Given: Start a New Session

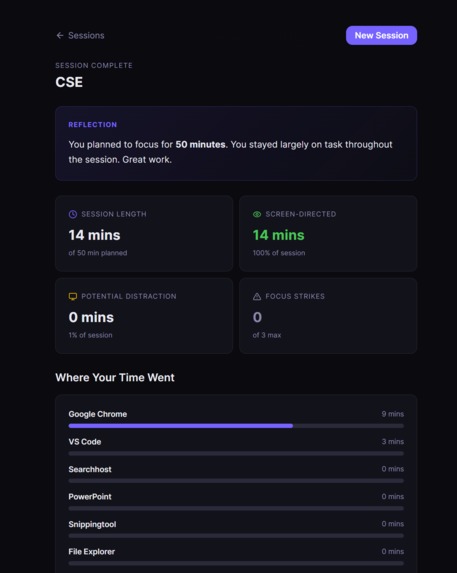Looking at the screenshot, I should tap(381, 35).
